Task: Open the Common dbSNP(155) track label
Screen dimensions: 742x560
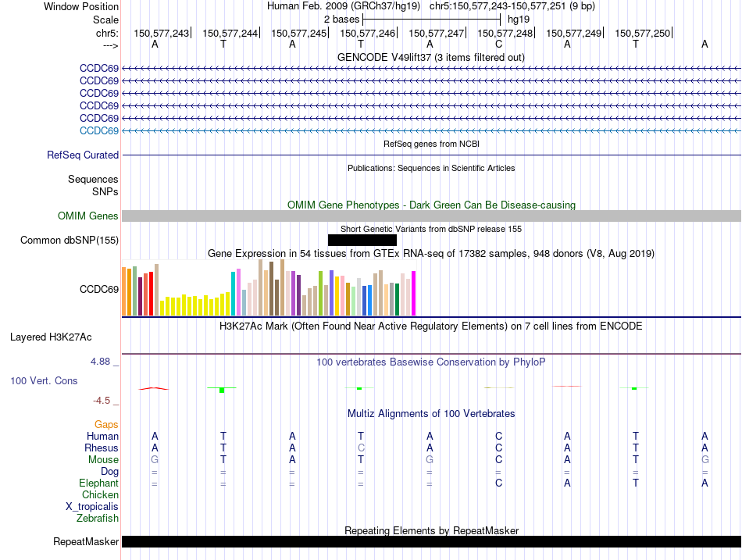Action: click(x=70, y=241)
